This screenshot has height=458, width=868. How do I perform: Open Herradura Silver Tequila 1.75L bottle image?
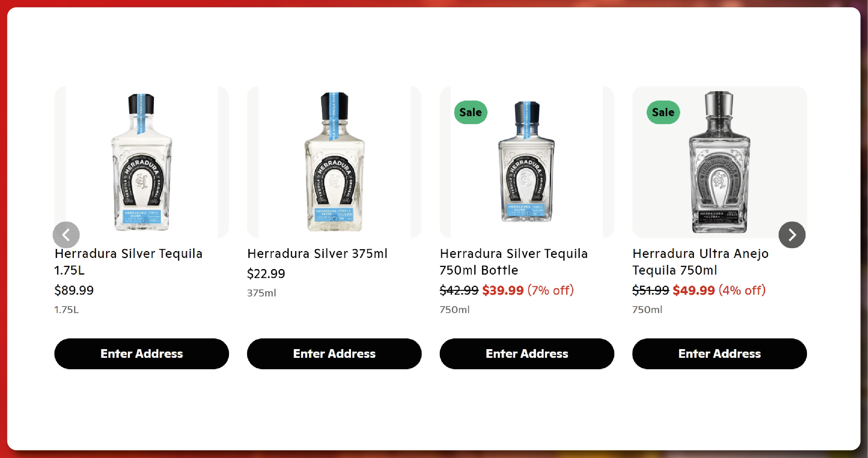(x=141, y=162)
